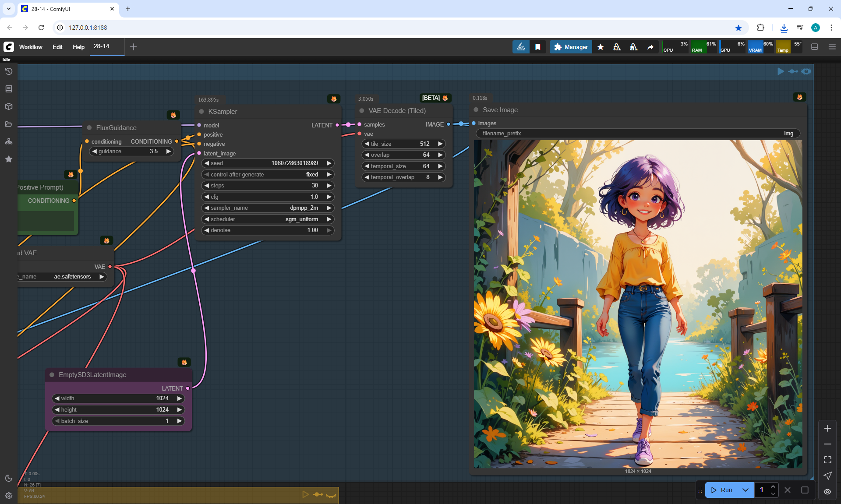Open the sampler_name dpmpp_2m selector
Viewport: 841px width, 504px height.
[x=268, y=208]
